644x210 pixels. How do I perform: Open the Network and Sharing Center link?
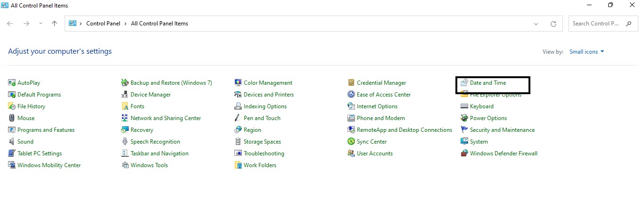click(165, 118)
